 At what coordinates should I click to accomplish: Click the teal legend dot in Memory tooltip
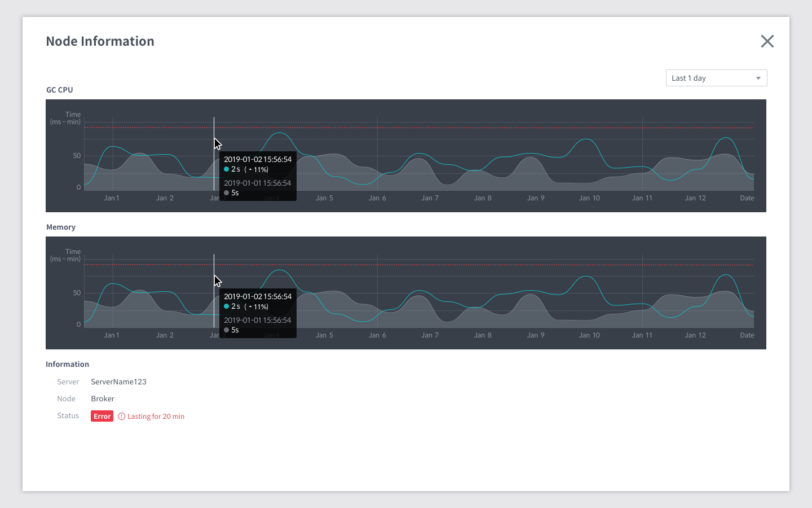coord(226,306)
